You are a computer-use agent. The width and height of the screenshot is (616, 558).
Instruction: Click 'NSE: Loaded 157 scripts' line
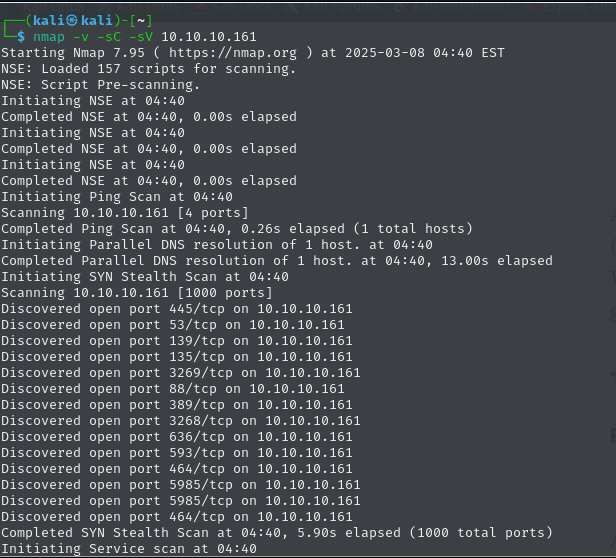[148, 69]
